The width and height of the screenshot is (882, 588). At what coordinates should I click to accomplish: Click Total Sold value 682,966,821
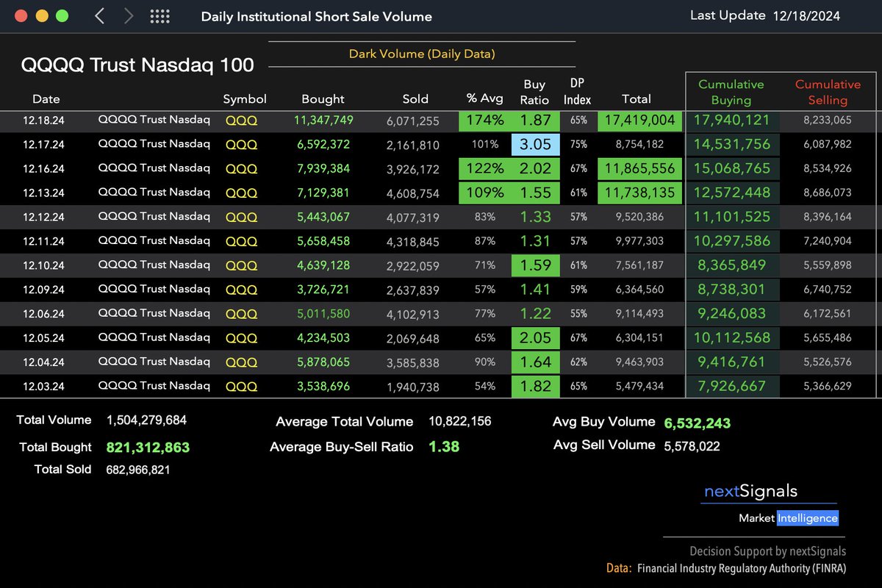coord(138,469)
